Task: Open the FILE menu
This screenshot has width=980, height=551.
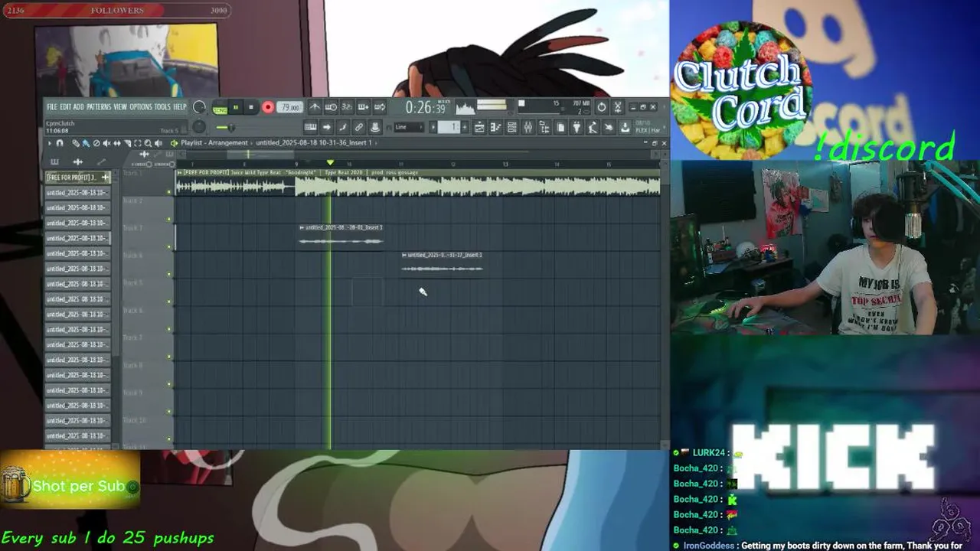Action: point(52,106)
